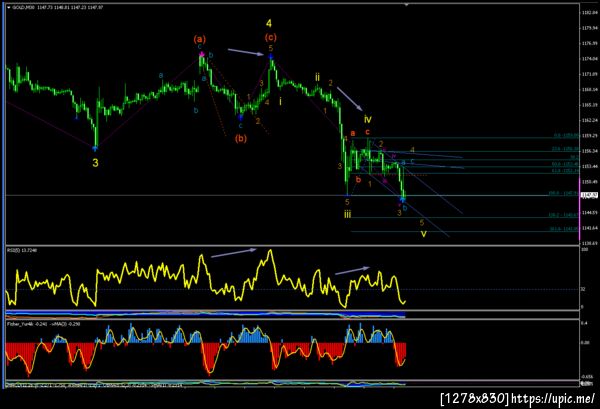Select the yellow v wave label
Screen dimensions: 600x409
click(424, 234)
